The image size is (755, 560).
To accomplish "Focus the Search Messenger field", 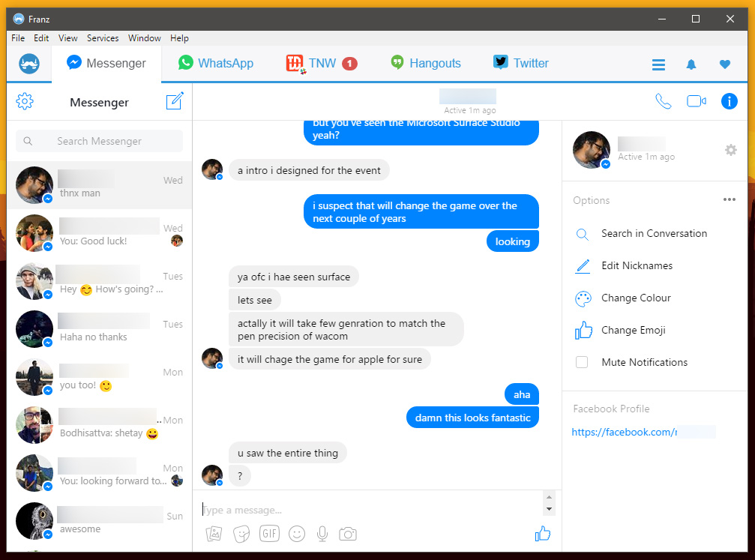I will (99, 141).
